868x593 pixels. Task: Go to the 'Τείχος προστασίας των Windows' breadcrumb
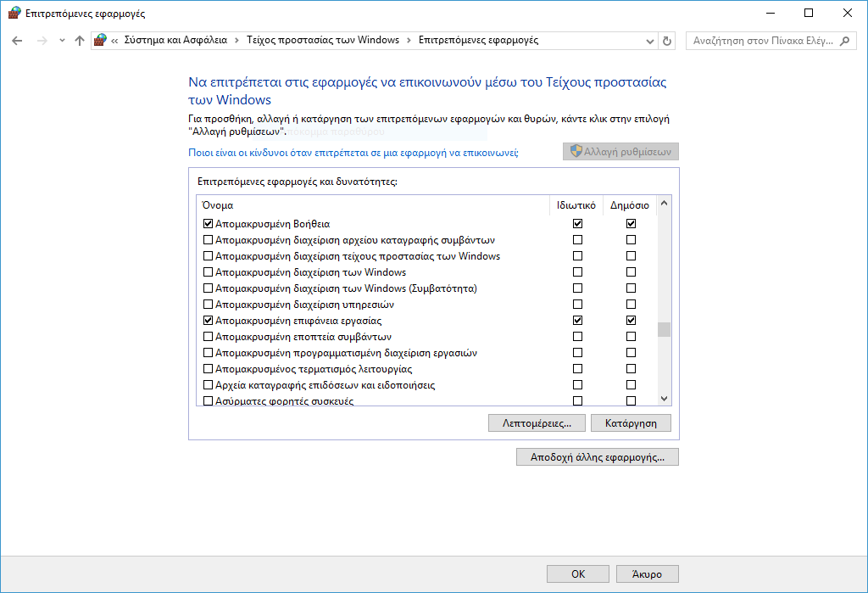(323, 40)
